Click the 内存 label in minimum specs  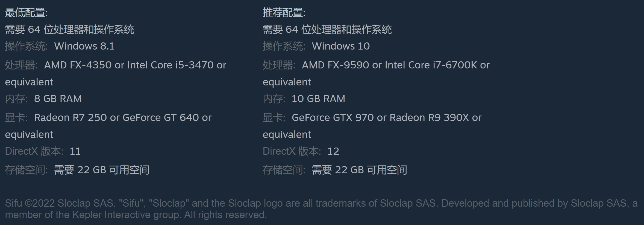pos(16,99)
